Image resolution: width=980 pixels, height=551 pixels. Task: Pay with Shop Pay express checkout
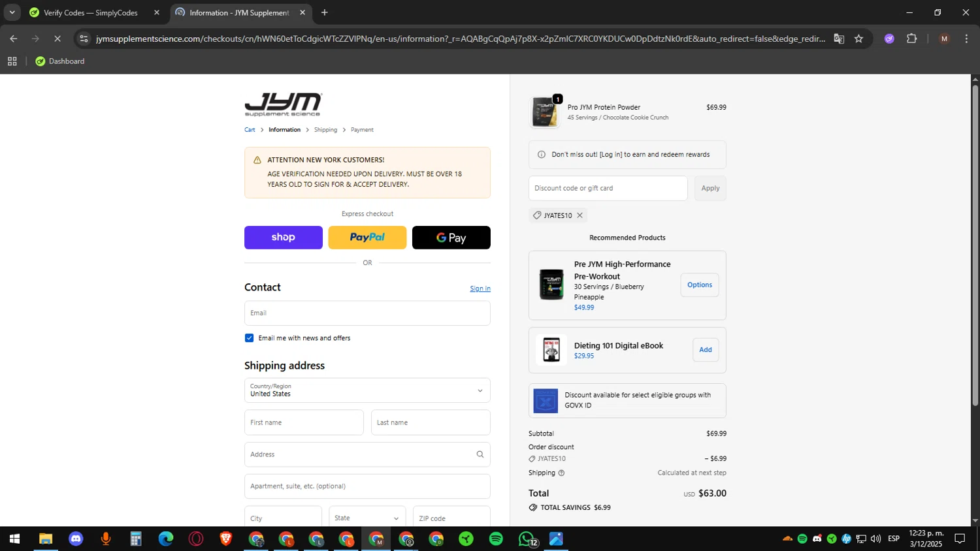point(284,238)
